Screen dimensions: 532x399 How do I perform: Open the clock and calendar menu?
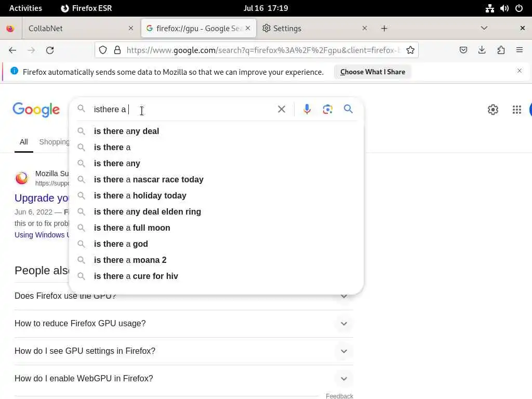tap(265, 8)
